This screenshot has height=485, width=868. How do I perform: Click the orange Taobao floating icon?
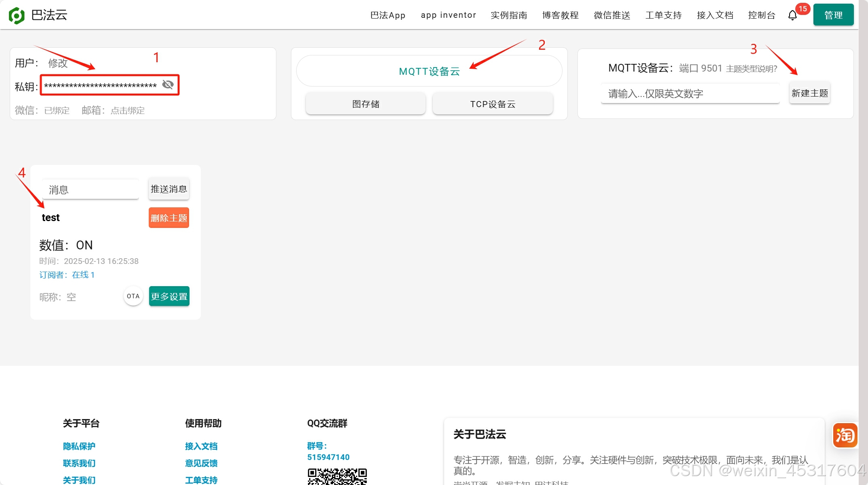click(845, 435)
